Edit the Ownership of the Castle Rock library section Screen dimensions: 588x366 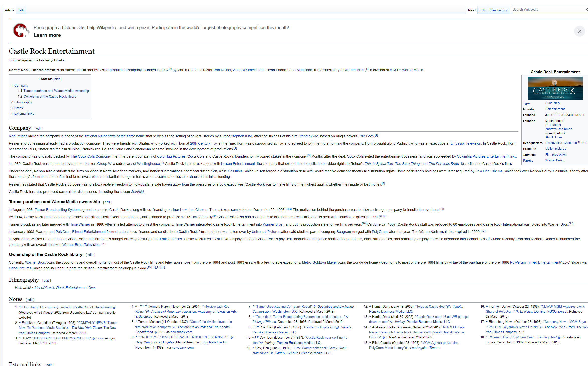(90, 255)
